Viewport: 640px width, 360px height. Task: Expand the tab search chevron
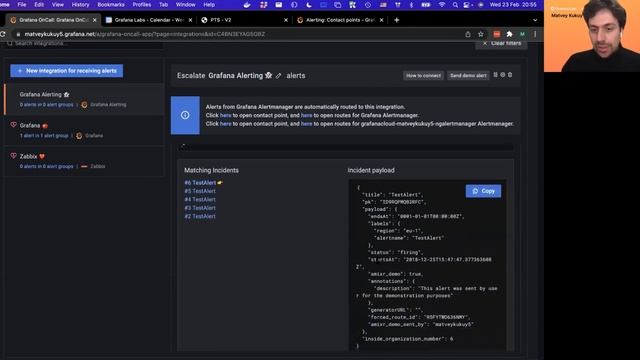(535, 20)
